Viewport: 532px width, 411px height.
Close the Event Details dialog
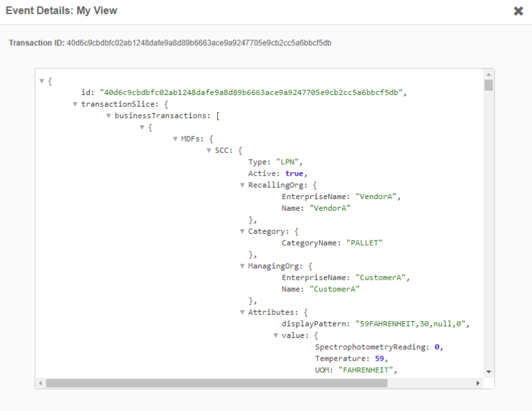click(x=518, y=11)
